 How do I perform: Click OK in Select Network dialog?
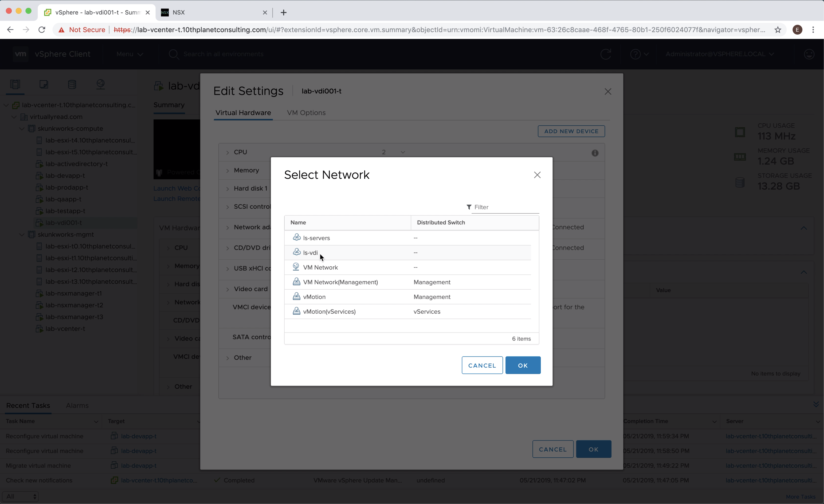click(x=522, y=365)
